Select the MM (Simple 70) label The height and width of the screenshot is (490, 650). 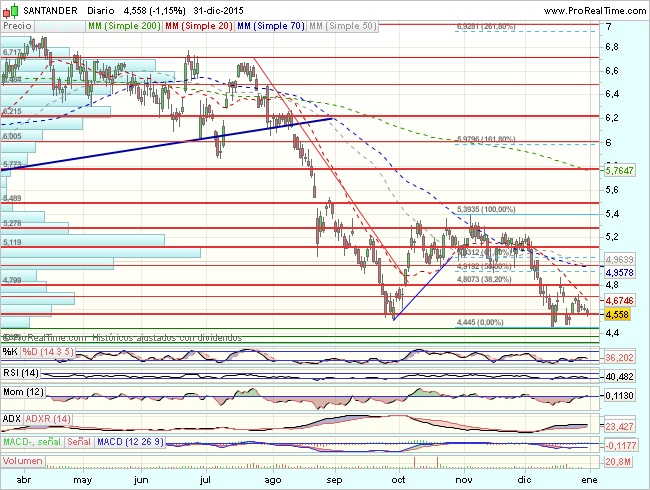(x=271, y=26)
